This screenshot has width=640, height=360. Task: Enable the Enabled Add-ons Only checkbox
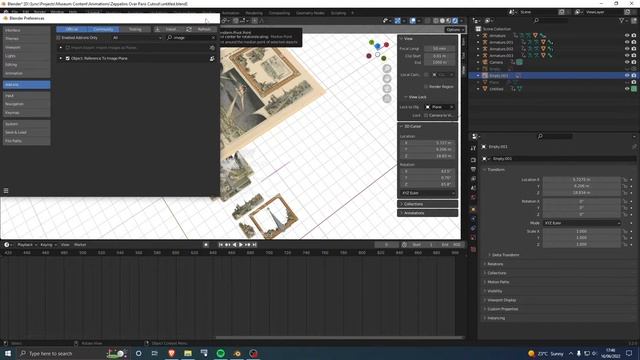(58, 38)
